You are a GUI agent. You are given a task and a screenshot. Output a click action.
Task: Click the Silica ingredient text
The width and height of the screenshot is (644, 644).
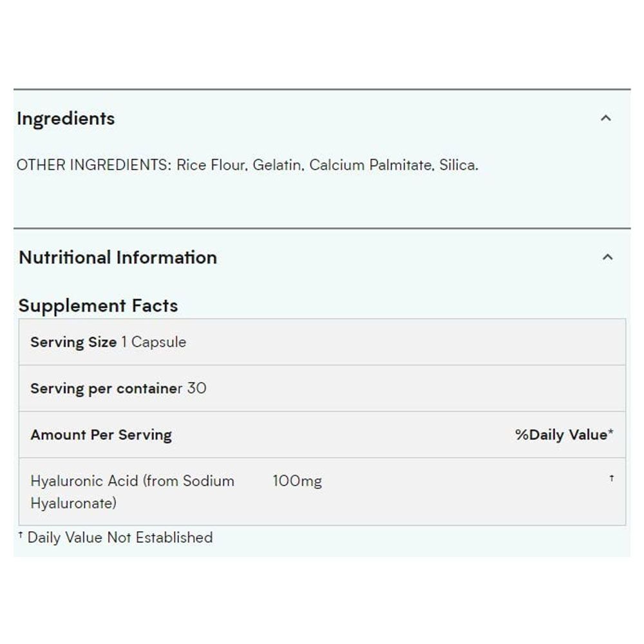click(459, 165)
